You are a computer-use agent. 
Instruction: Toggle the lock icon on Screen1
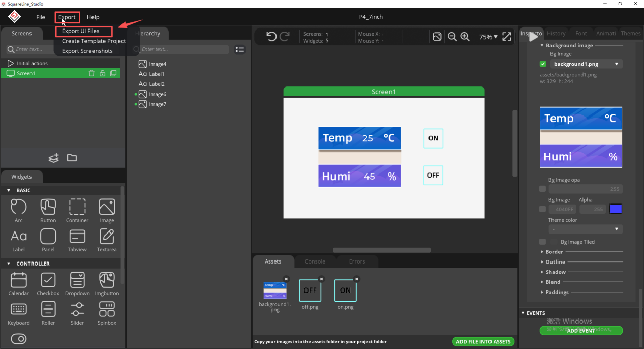(x=102, y=73)
